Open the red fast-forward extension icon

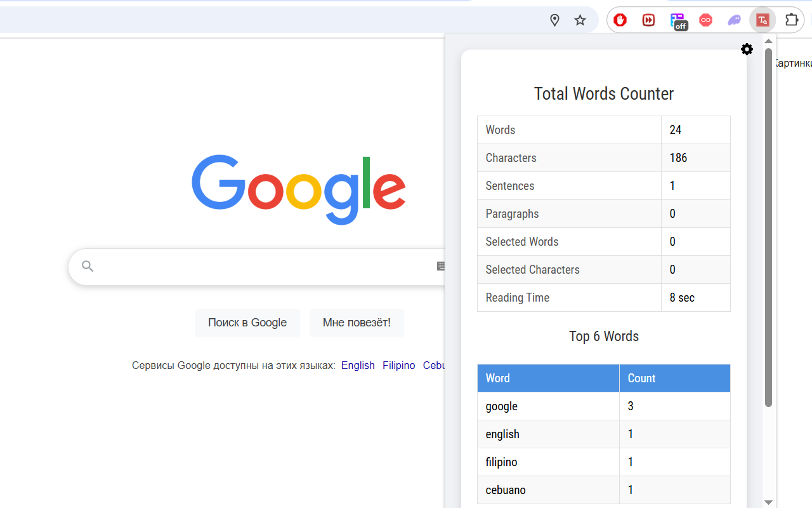[x=648, y=20]
